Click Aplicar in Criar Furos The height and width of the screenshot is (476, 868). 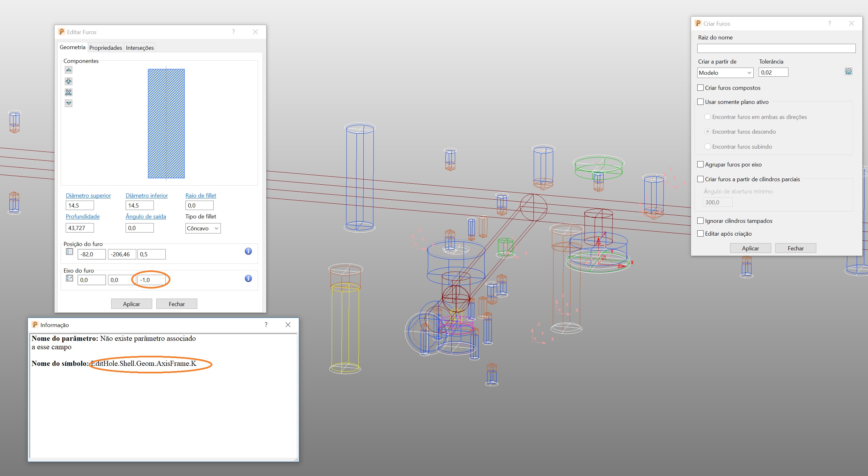[751, 248]
